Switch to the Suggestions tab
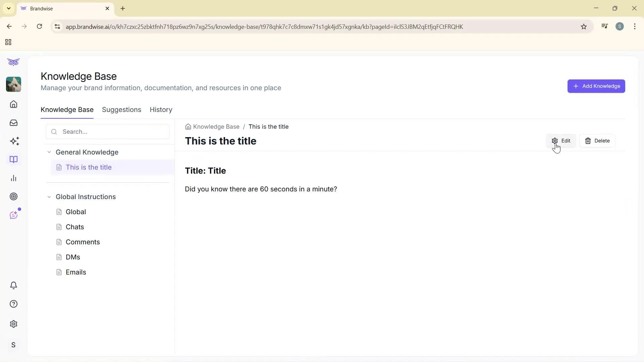 [x=121, y=110]
